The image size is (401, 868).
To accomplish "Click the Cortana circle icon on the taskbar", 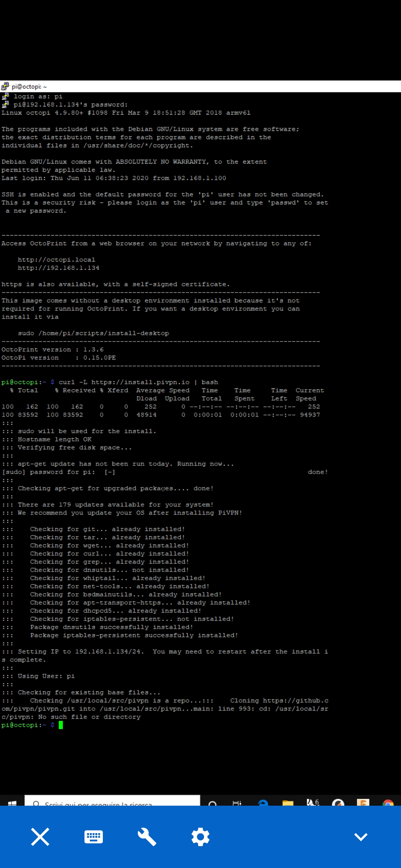I will click(x=212, y=803).
